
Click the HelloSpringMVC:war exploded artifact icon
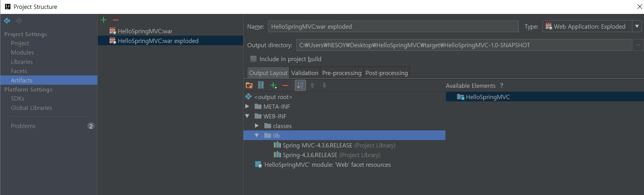point(112,40)
